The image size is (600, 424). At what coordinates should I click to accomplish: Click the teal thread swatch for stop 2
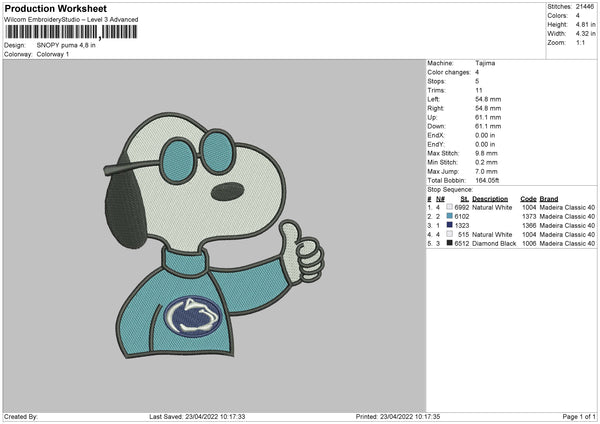coord(451,216)
